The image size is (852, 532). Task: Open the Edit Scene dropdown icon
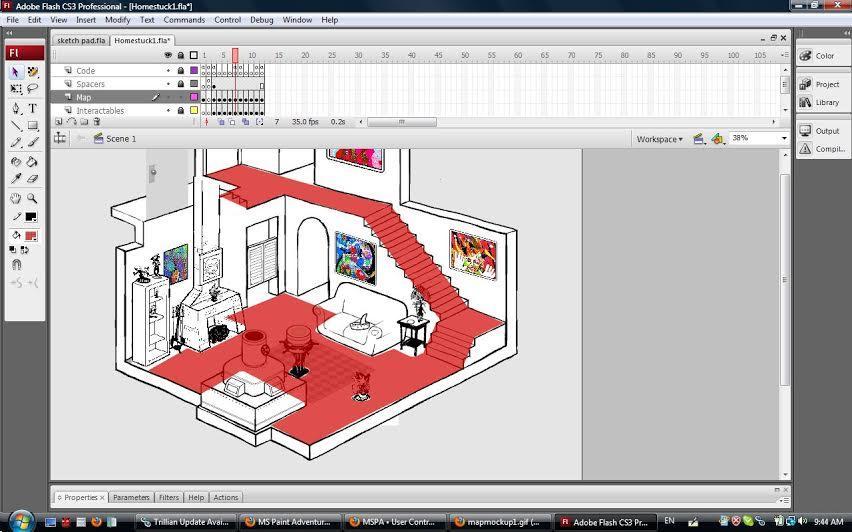coord(699,139)
